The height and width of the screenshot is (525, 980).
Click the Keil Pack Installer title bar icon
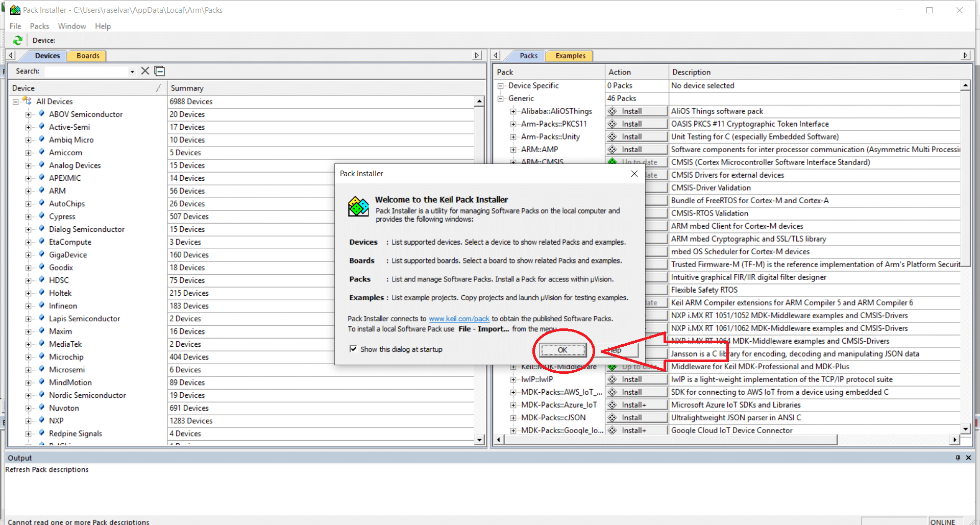[x=15, y=10]
